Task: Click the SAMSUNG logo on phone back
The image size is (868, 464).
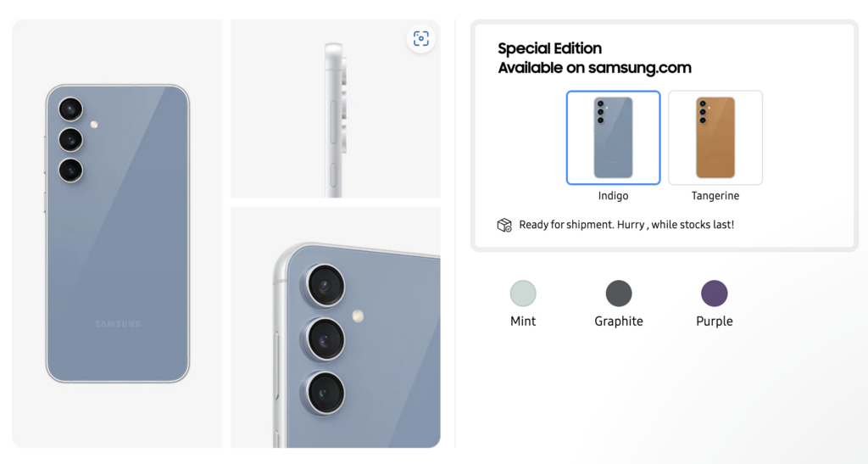Action: [x=118, y=324]
